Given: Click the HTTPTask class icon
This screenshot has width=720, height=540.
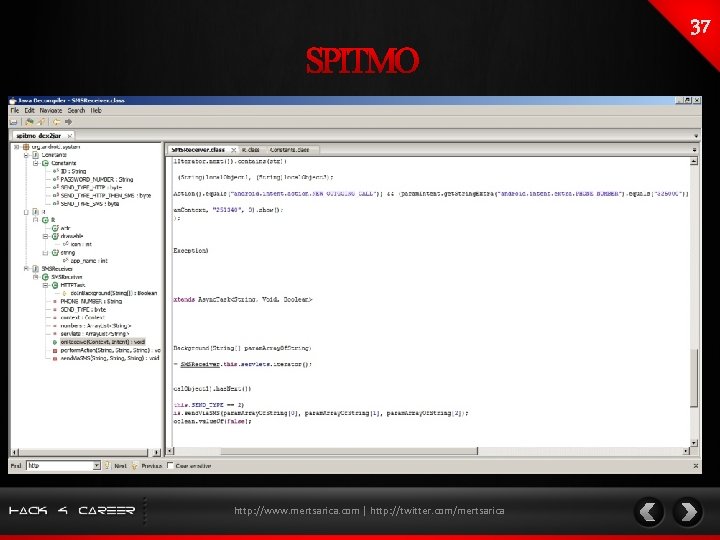Looking at the screenshot, I should click(55, 285).
